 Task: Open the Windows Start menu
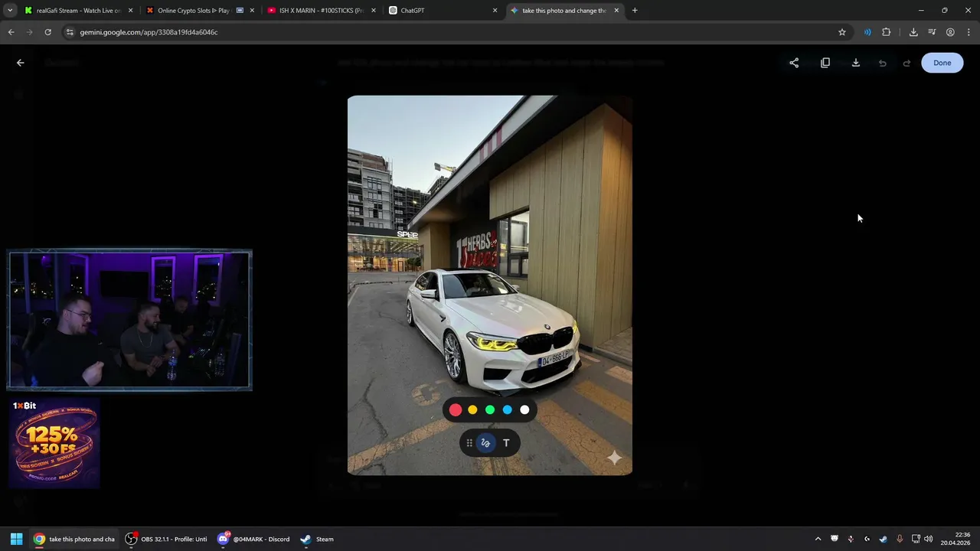pos(16,539)
